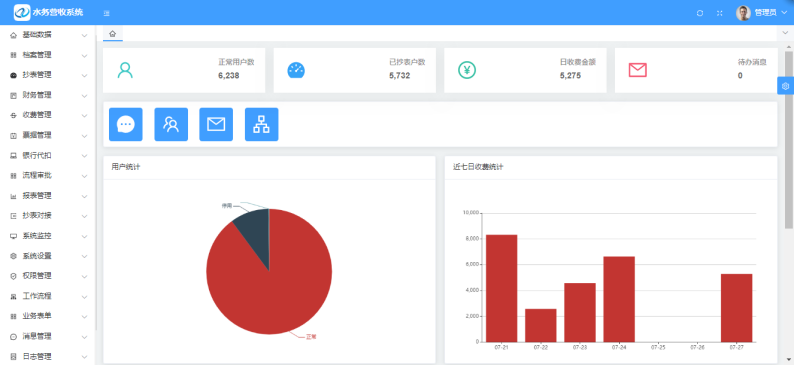Open the 管理员 user dropdown
The image size is (794, 366).
[x=762, y=13]
